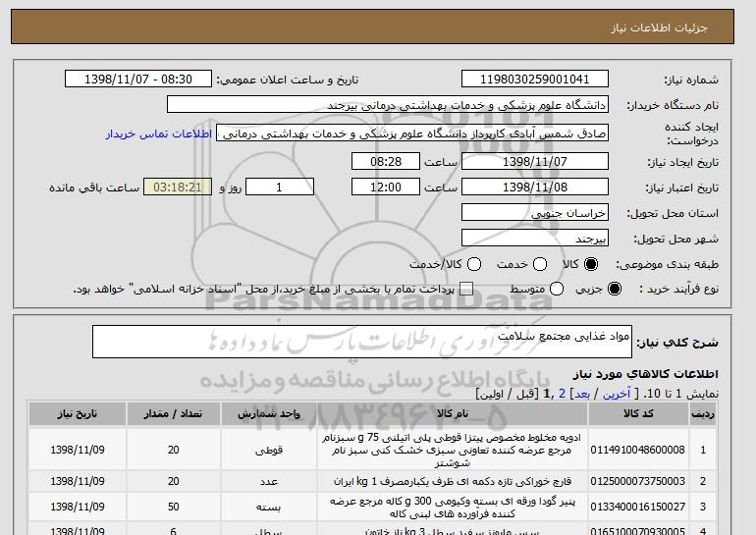This screenshot has height=535, width=756.
Task: Click the نام کالا column header
Action: pyautogui.click(x=453, y=414)
